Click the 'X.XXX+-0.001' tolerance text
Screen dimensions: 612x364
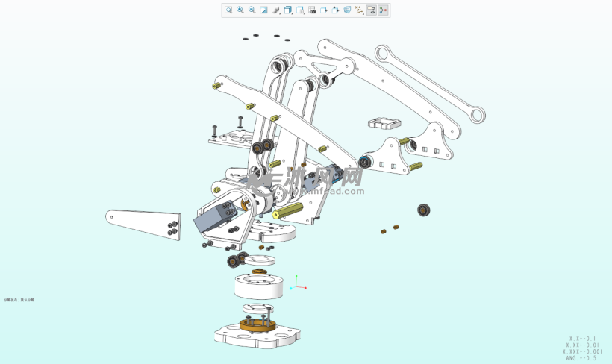[x=582, y=351]
